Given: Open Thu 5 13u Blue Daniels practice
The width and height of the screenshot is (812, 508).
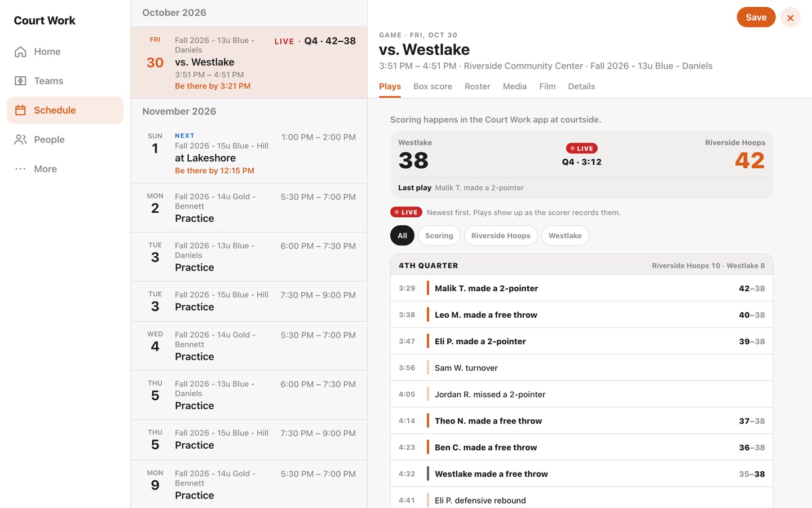Looking at the screenshot, I should 249,395.
